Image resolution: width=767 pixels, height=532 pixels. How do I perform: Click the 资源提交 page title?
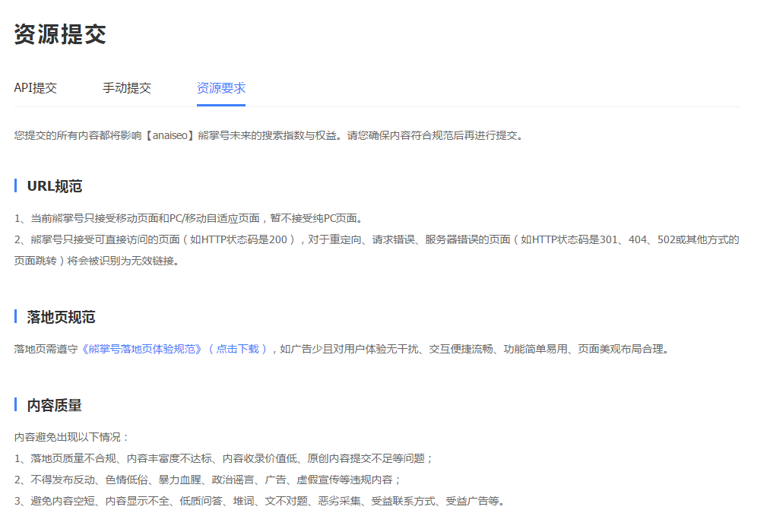pos(60,34)
